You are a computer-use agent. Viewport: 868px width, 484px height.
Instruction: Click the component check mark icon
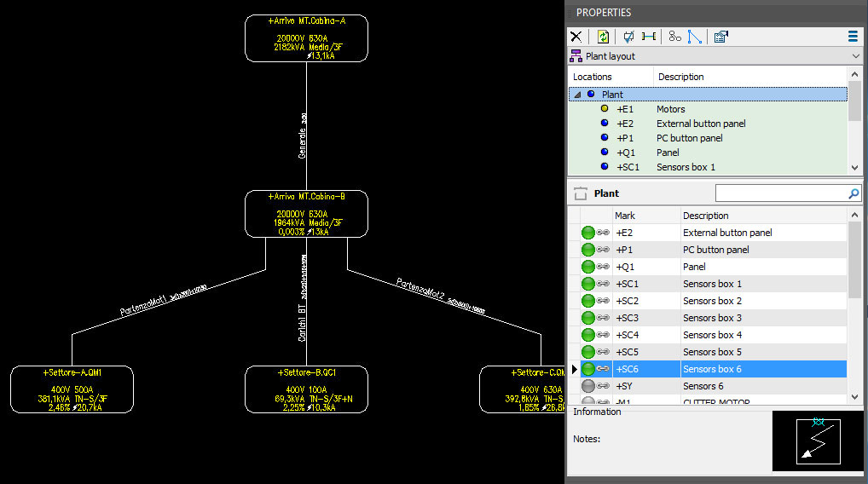628,37
